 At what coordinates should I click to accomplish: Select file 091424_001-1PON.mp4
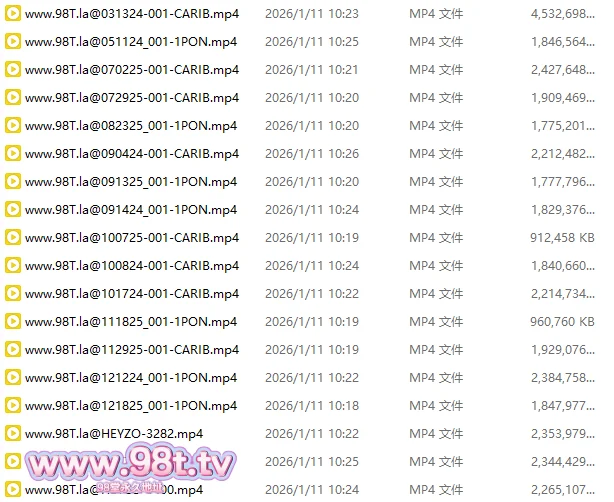(131, 210)
